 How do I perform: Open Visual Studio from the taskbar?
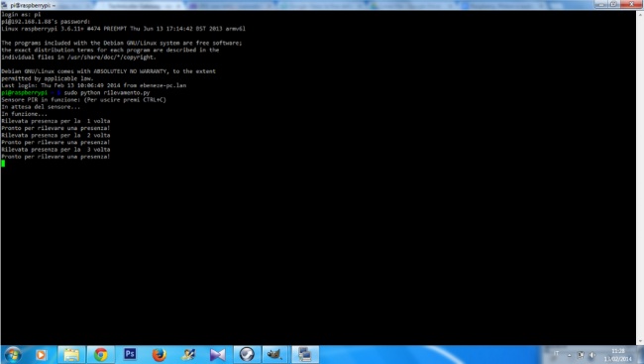(217, 354)
